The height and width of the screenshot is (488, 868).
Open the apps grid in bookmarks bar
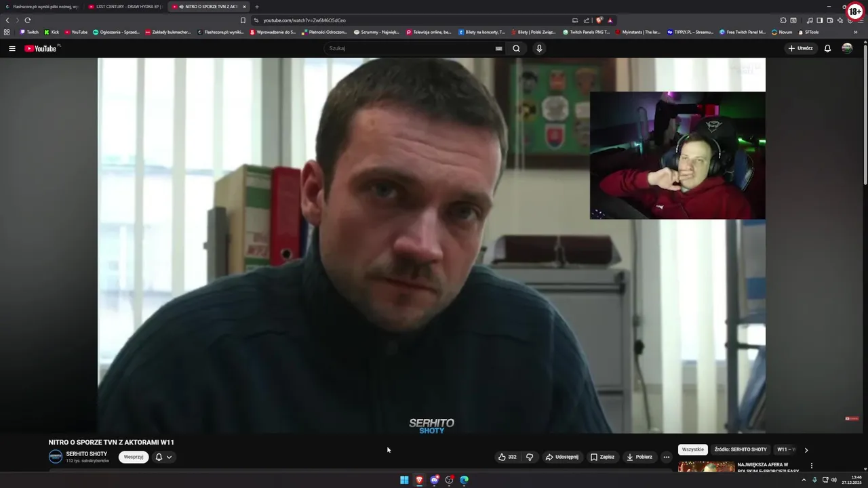[x=7, y=32]
